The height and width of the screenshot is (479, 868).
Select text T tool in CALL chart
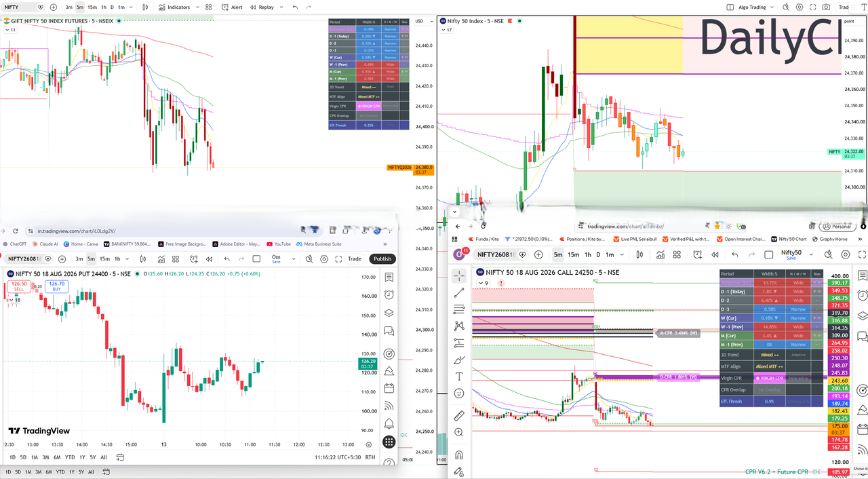tap(459, 376)
